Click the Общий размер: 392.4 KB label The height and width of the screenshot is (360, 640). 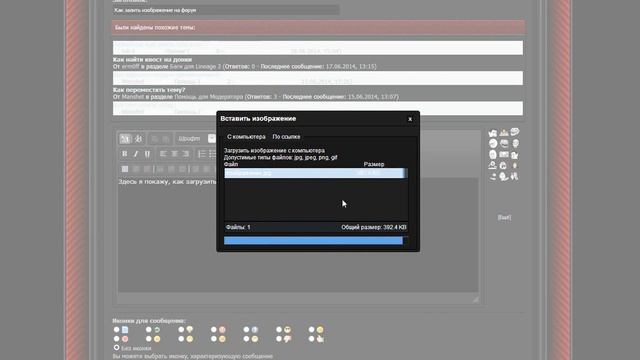pyautogui.click(x=374, y=227)
